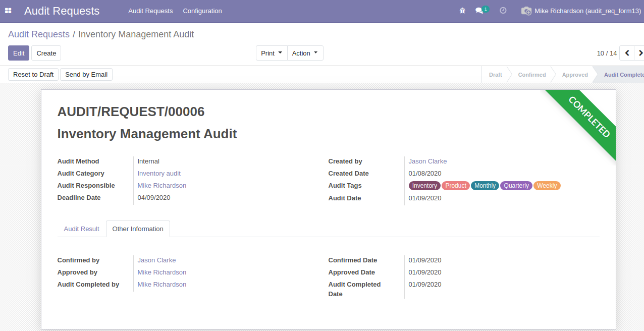Screen dimensions: 644x331
Task: Click Send by Email button
Action: coord(86,74)
